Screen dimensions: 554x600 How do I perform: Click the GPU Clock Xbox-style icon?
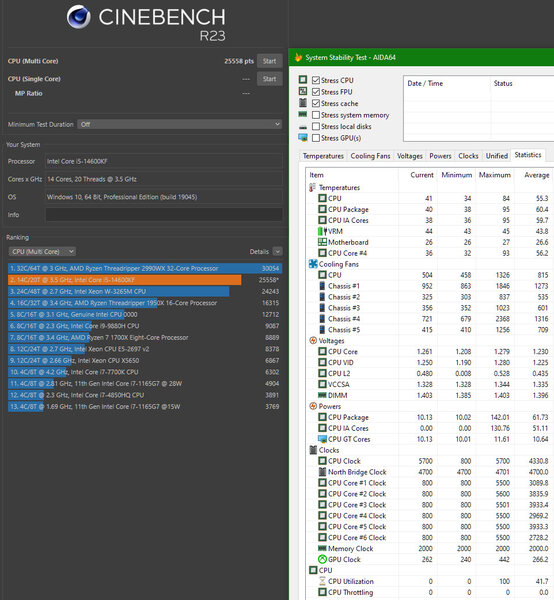point(322,559)
